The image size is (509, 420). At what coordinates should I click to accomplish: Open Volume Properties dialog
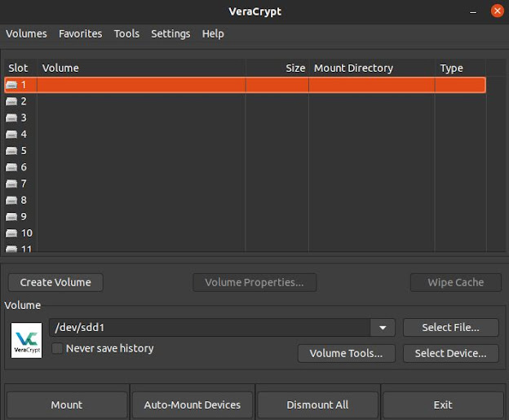coord(254,282)
